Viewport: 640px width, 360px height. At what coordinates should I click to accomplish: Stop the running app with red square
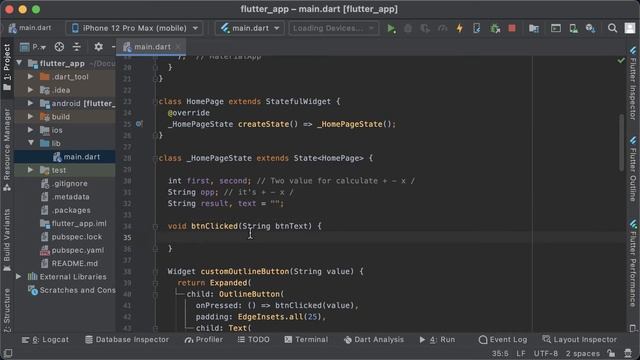coord(512,28)
